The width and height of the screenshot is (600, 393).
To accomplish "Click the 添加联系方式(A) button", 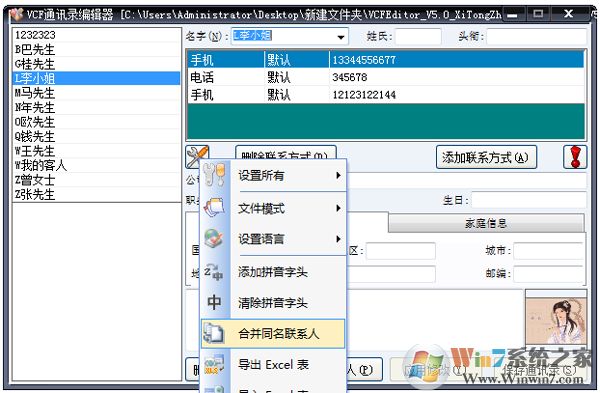I will (x=486, y=157).
